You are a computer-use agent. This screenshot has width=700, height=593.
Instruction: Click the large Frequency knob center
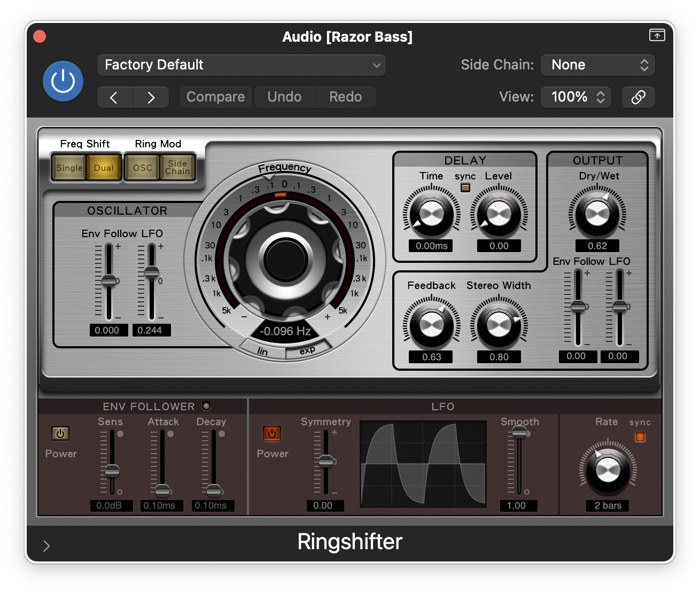pyautogui.click(x=285, y=259)
